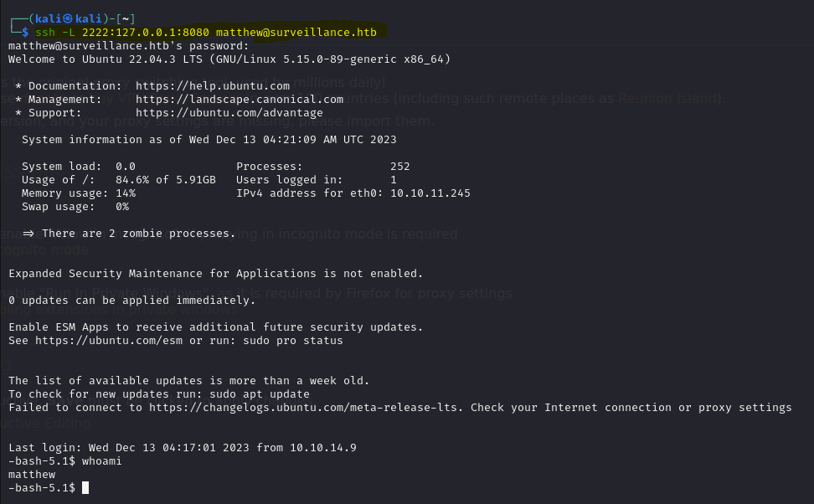Click the Welcome to Ubuntu 22.04.3 line
The width and height of the screenshot is (814, 504).
(229, 59)
